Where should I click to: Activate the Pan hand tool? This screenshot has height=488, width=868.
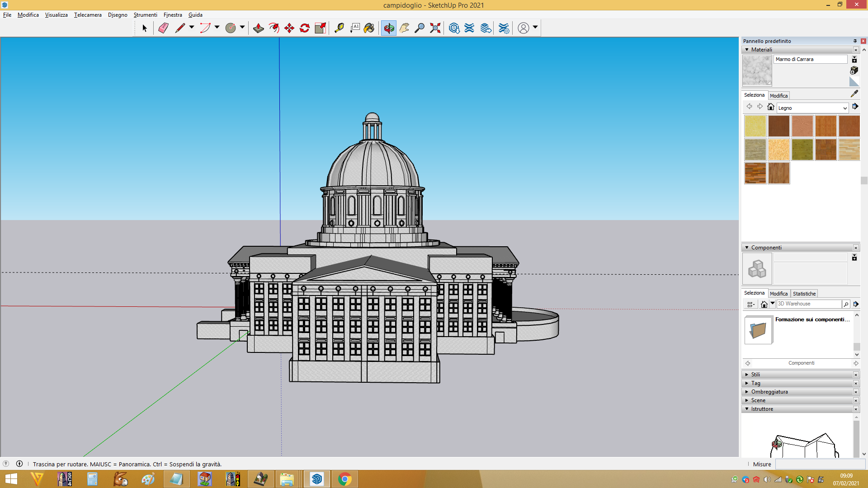404,28
